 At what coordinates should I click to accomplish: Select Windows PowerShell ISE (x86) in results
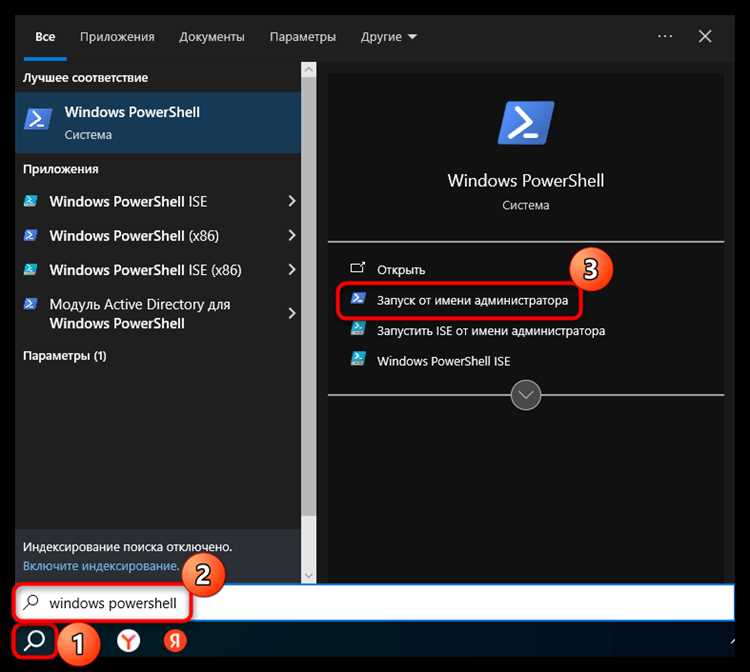[x=158, y=270]
